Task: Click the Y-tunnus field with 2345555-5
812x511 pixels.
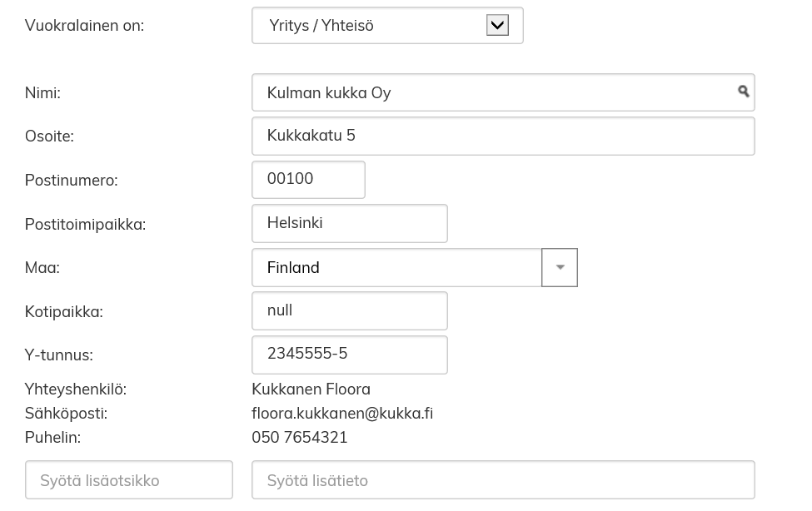Action: [x=349, y=355]
